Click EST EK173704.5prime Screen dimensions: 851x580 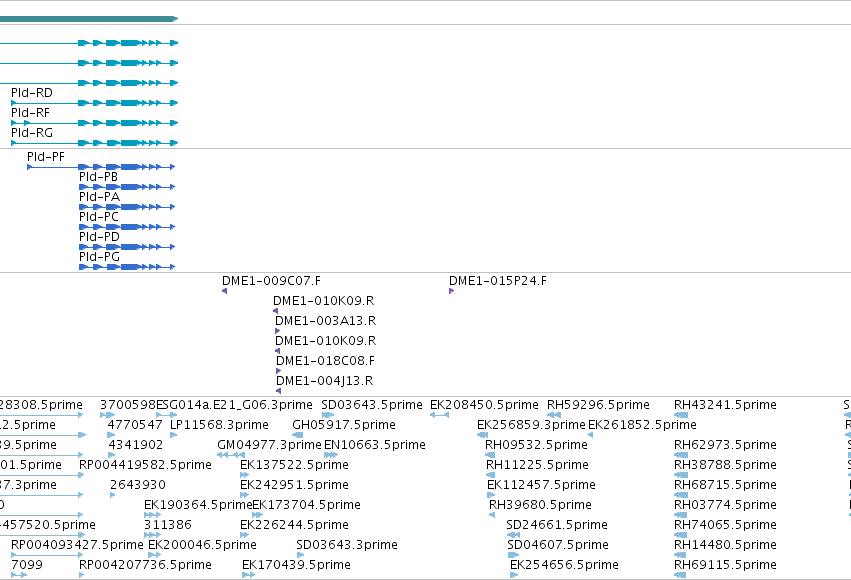point(307,505)
